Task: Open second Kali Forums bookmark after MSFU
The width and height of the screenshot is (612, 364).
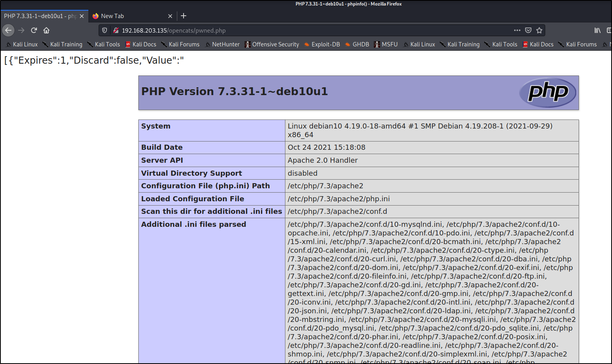Action: tap(578, 44)
